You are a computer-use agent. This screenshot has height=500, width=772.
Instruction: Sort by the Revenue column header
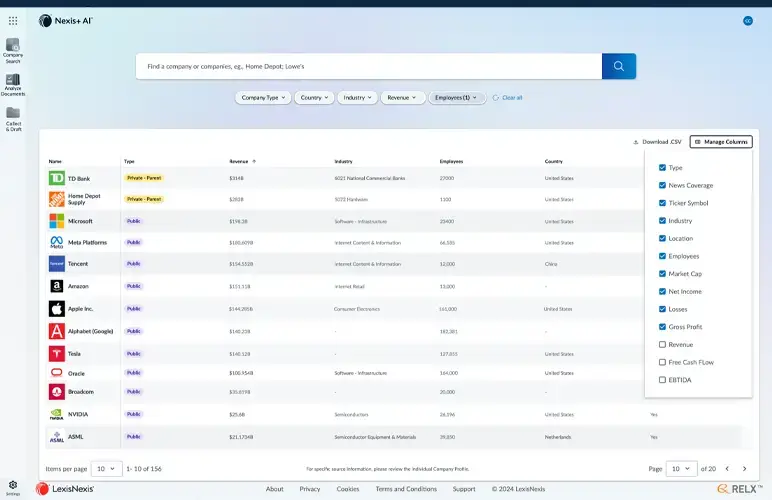(x=238, y=161)
